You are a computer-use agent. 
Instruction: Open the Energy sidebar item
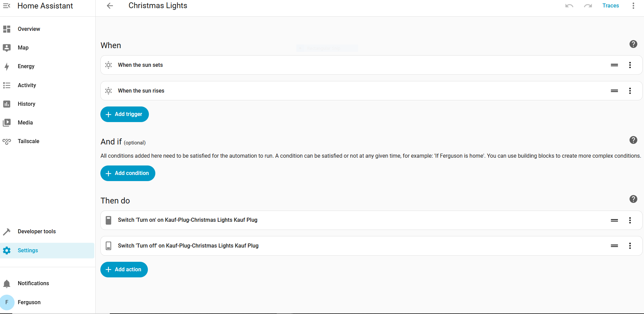tap(26, 66)
